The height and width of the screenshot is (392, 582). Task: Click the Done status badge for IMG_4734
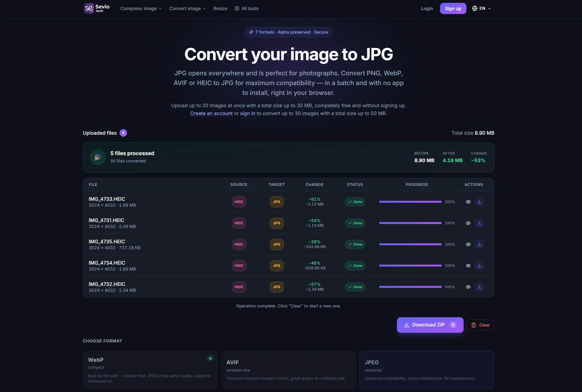355,266
